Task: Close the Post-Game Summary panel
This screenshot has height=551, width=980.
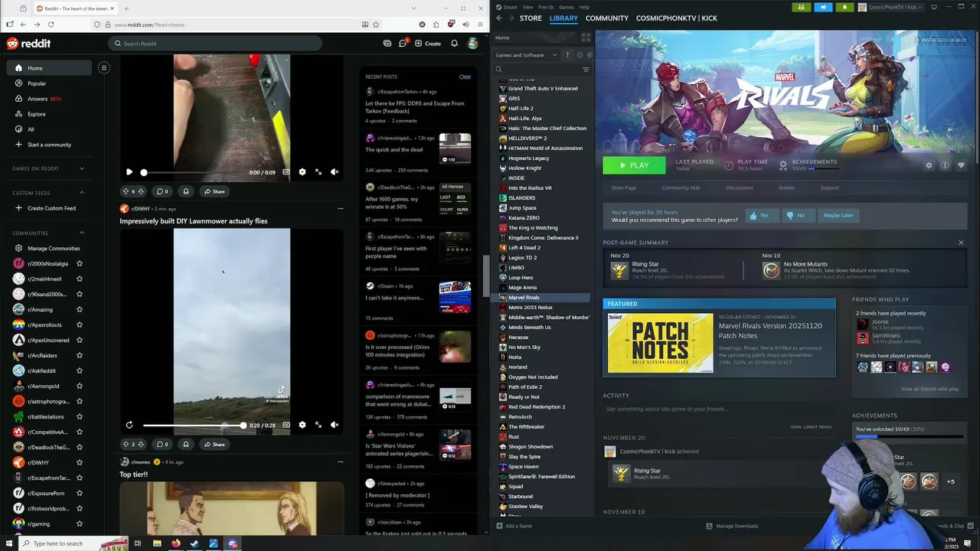Action: tap(961, 243)
